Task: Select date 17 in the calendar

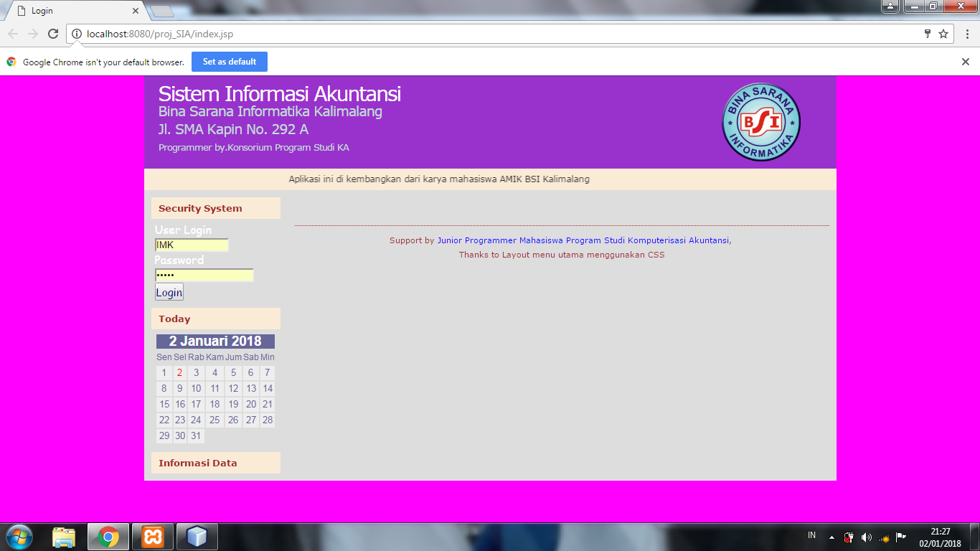Action: click(196, 405)
